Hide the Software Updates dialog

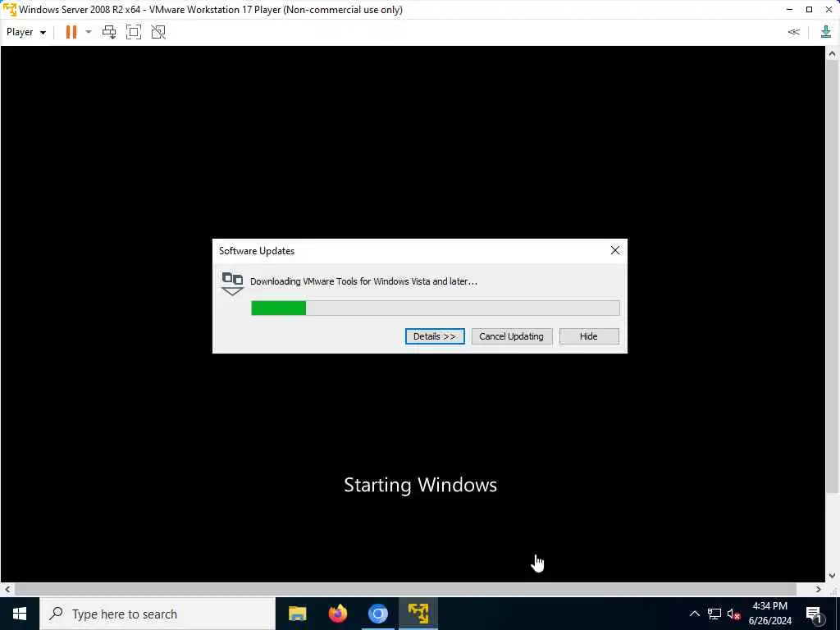pyautogui.click(x=589, y=336)
